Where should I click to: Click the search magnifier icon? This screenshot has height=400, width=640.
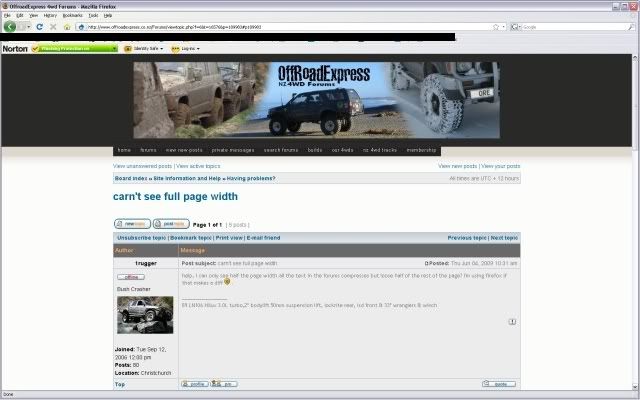point(631,27)
